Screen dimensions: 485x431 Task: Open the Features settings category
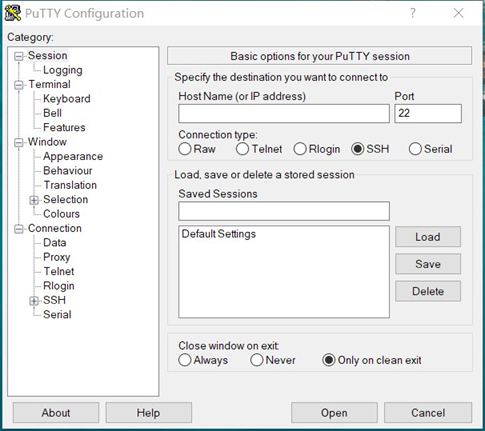(x=64, y=127)
